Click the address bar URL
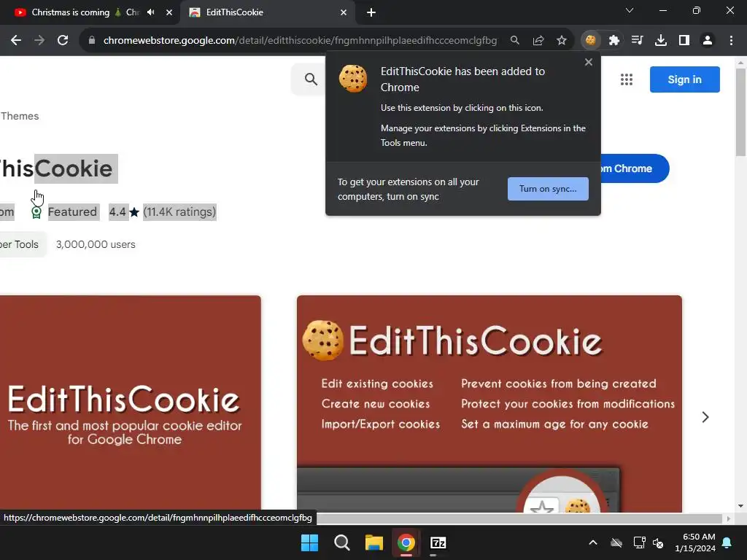This screenshot has height=560, width=747. [x=300, y=41]
